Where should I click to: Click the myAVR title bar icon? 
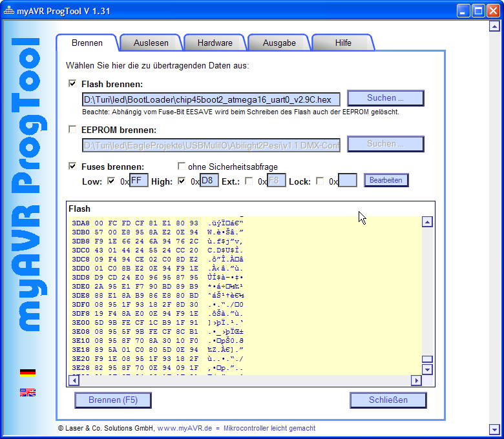[x=8, y=10]
